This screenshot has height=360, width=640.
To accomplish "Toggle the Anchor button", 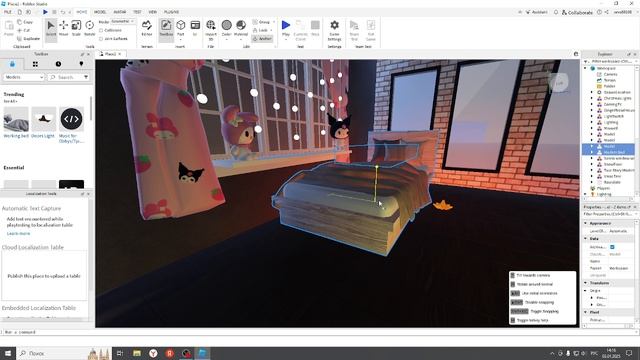I will coord(262,39).
